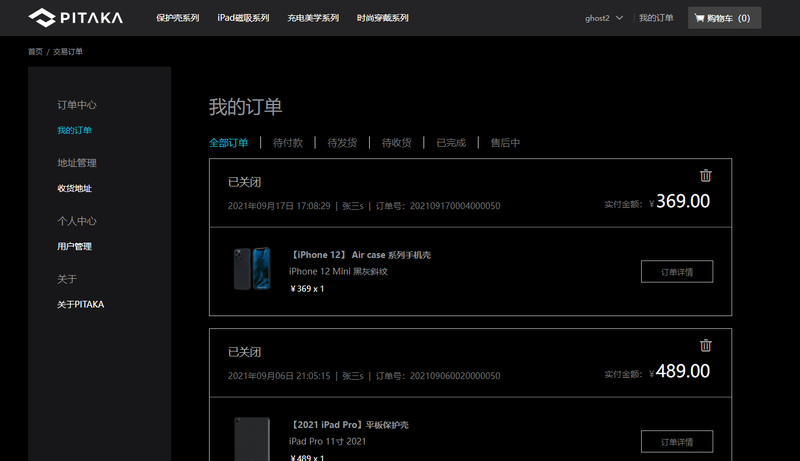
Task: Switch to the 待发货 tab
Action: tap(342, 143)
